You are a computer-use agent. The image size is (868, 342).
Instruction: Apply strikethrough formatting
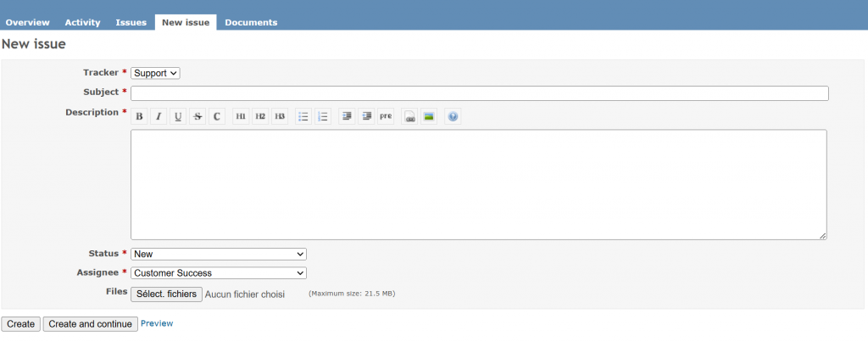pyautogui.click(x=198, y=116)
